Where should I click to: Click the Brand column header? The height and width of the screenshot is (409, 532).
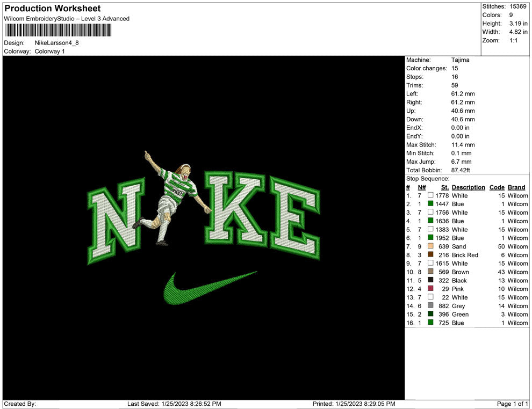(516, 187)
